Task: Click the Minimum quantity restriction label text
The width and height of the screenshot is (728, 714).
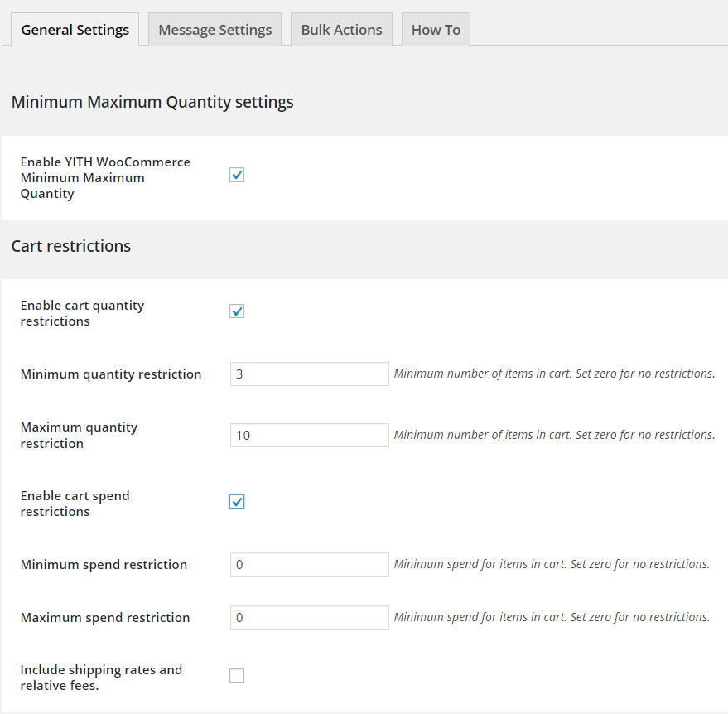Action: tap(110, 374)
